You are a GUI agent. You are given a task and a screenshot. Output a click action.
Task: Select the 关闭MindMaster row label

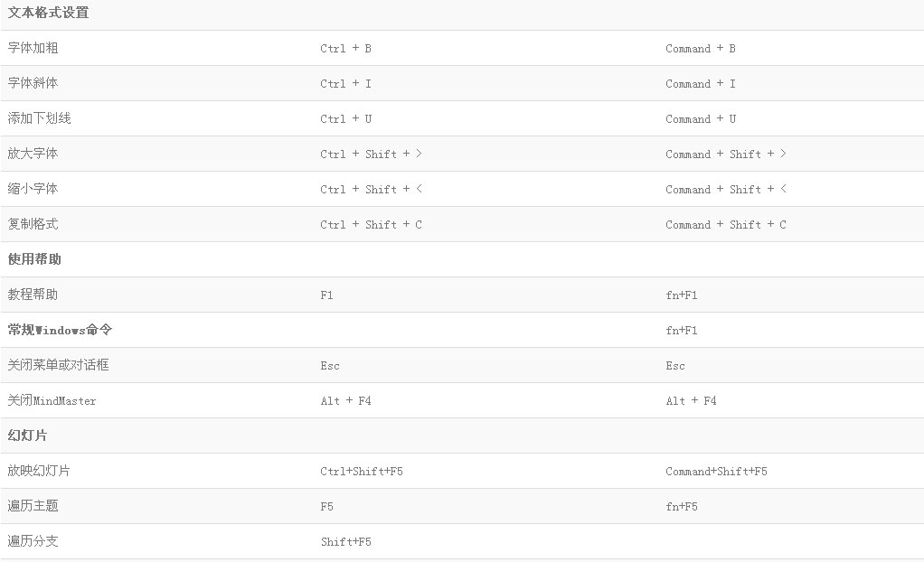[52, 400]
